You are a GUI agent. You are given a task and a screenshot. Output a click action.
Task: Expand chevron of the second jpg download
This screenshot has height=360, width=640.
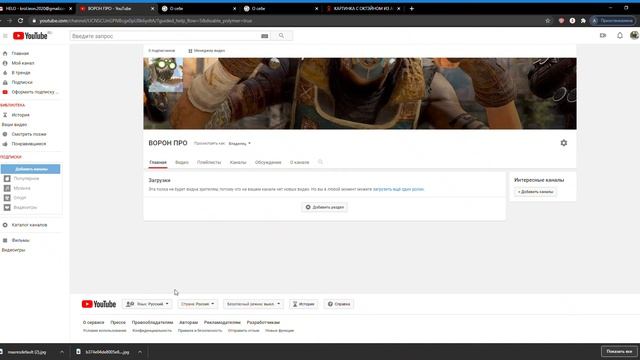140,352
